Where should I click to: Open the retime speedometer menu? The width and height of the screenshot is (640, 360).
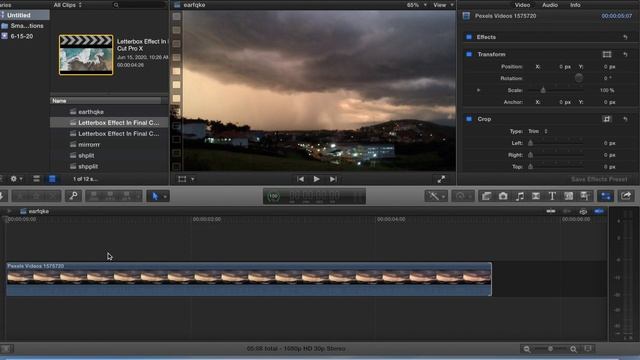pos(462,196)
